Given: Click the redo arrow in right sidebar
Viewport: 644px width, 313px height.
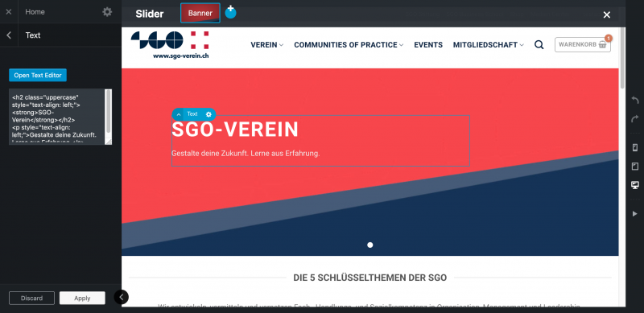Looking at the screenshot, I should [x=635, y=119].
